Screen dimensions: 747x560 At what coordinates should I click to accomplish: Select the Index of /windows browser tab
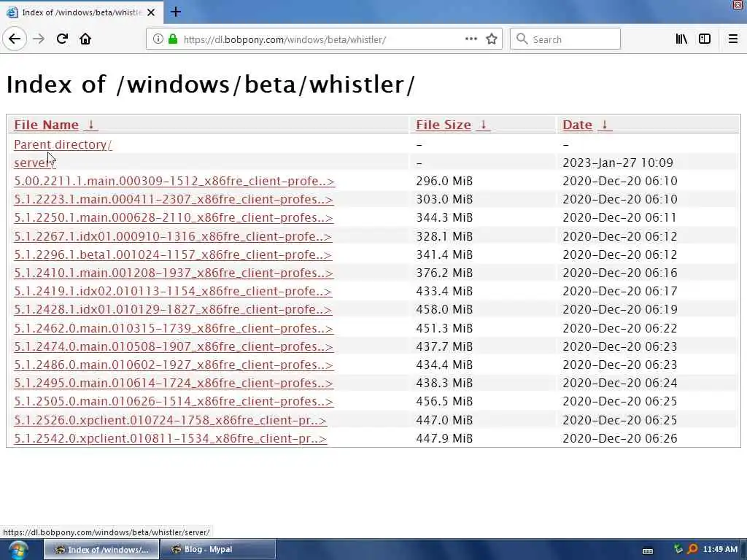[x=82, y=12]
